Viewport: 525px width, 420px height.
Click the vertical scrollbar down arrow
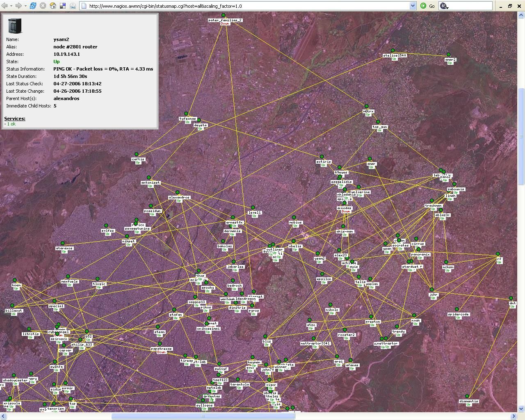[x=521, y=409]
